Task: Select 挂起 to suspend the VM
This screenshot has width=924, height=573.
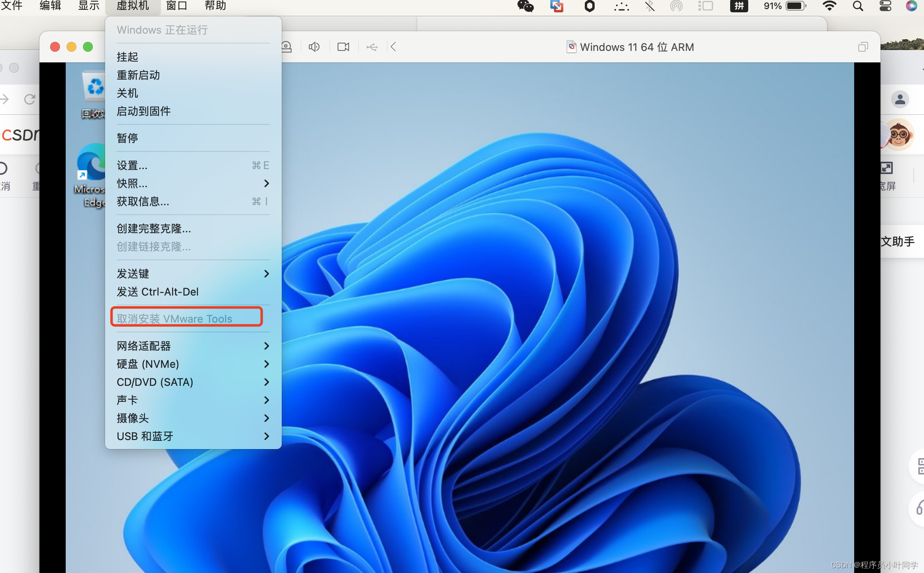Action: click(127, 57)
